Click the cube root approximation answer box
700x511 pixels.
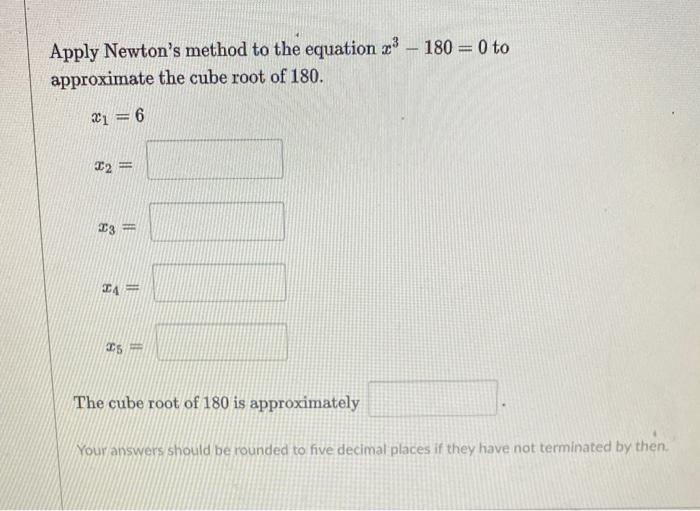[x=433, y=399]
